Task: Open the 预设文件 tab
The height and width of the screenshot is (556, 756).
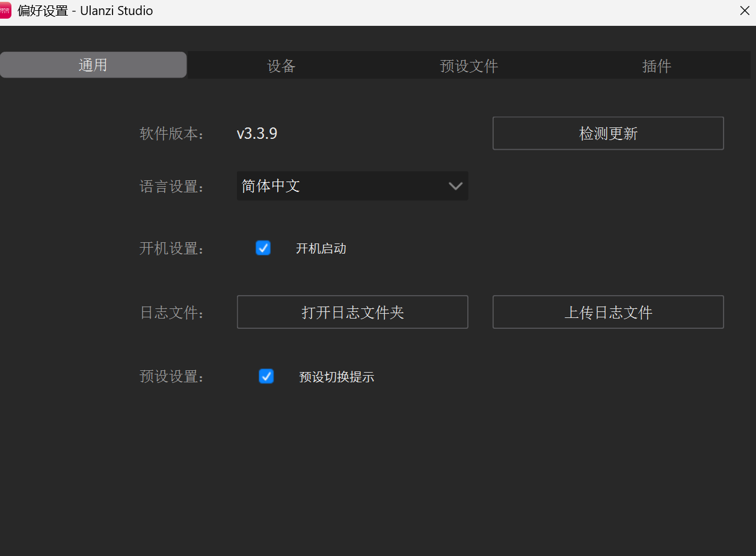Action: pos(469,66)
